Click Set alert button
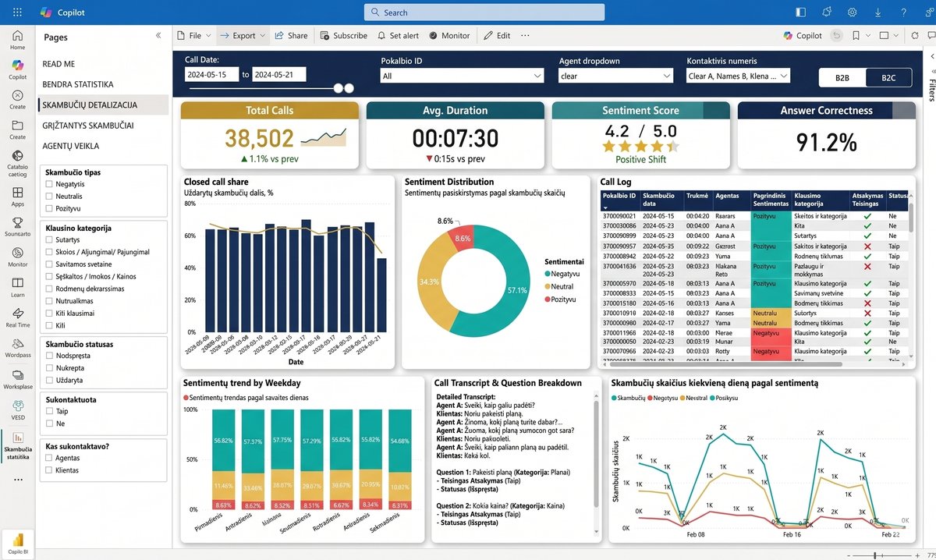The image size is (936, 560). [x=398, y=35]
